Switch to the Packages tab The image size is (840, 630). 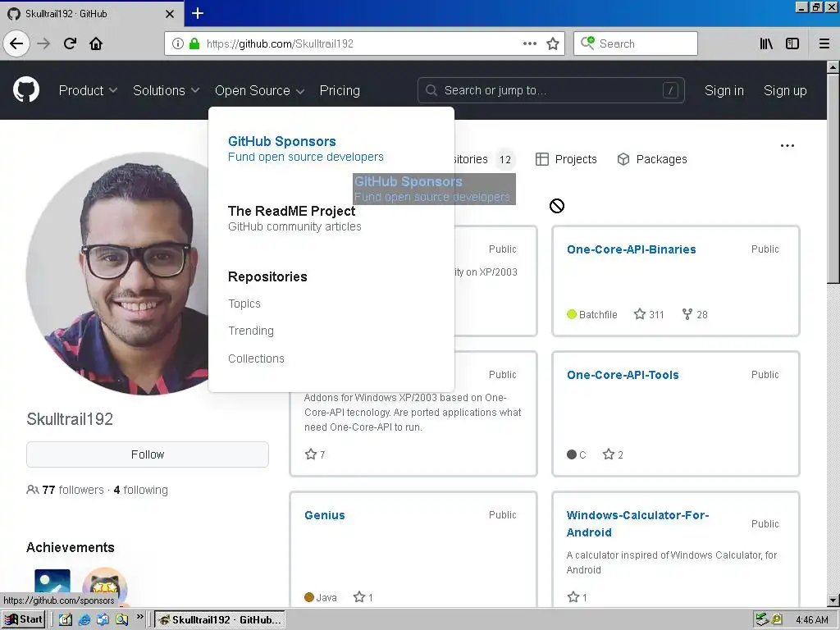652,159
